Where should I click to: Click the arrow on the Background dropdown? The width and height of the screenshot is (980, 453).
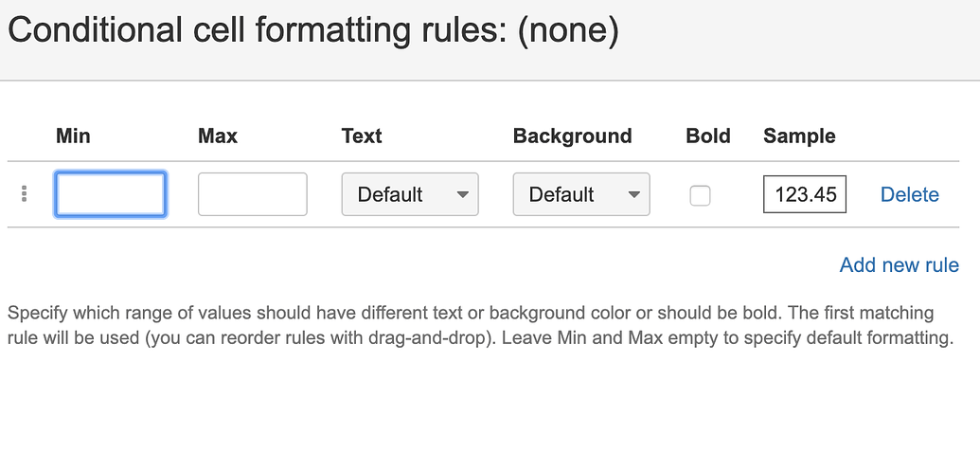click(633, 194)
